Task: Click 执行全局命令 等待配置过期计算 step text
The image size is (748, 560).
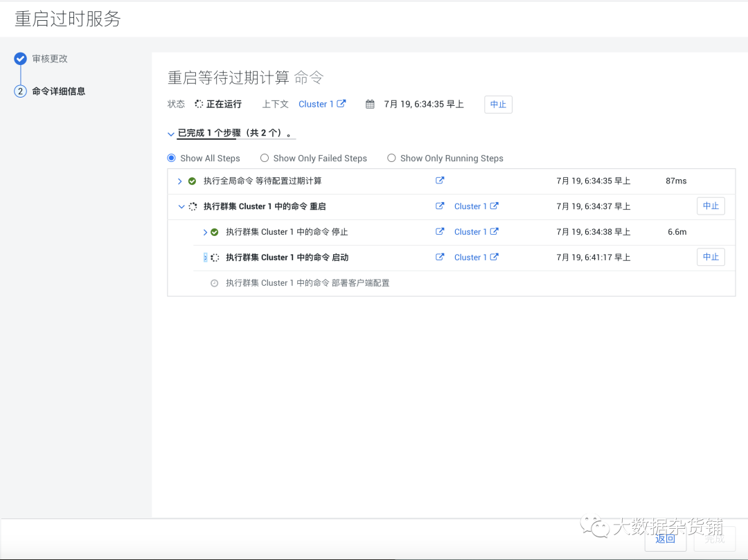Action: point(262,181)
